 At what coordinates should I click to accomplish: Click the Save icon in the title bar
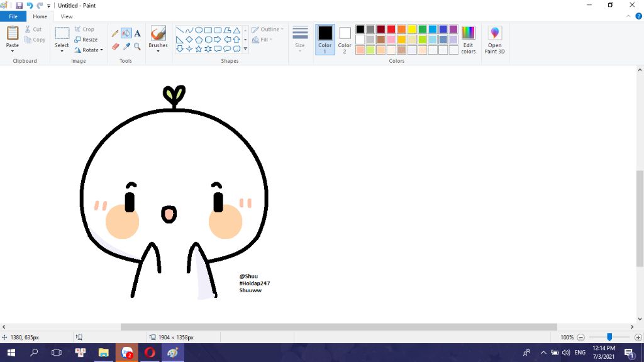coord(19,5)
